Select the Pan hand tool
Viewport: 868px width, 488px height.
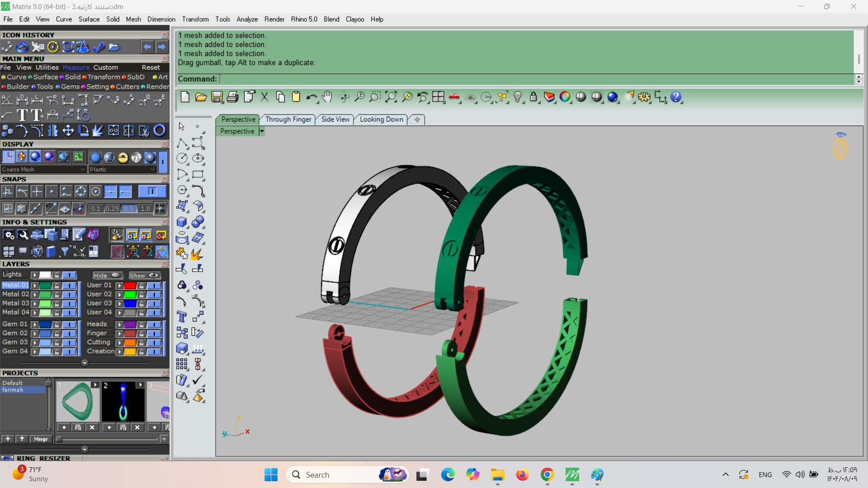(327, 97)
